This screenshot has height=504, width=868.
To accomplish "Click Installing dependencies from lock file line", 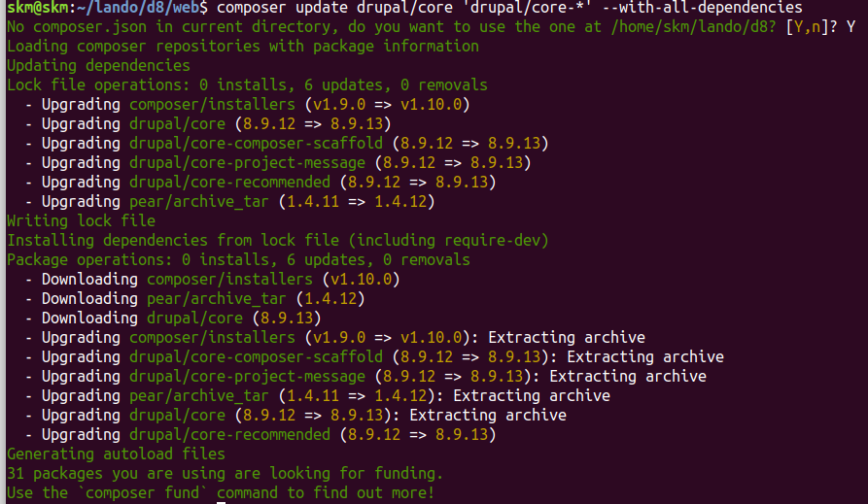I will tap(277, 241).
